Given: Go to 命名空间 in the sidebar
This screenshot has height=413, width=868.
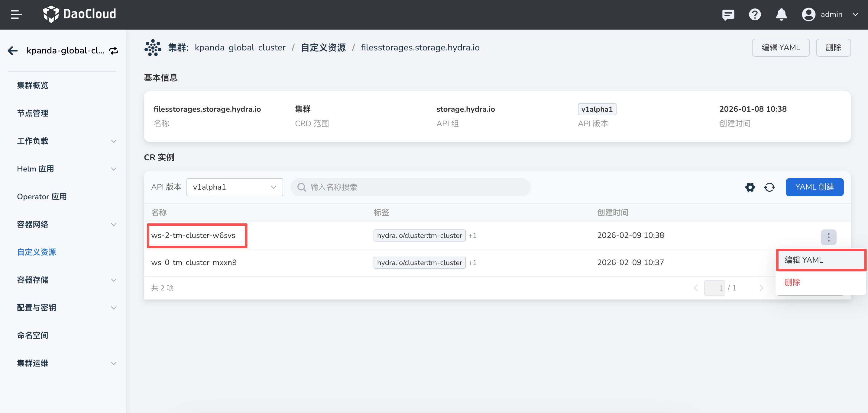Looking at the screenshot, I should 33,335.
